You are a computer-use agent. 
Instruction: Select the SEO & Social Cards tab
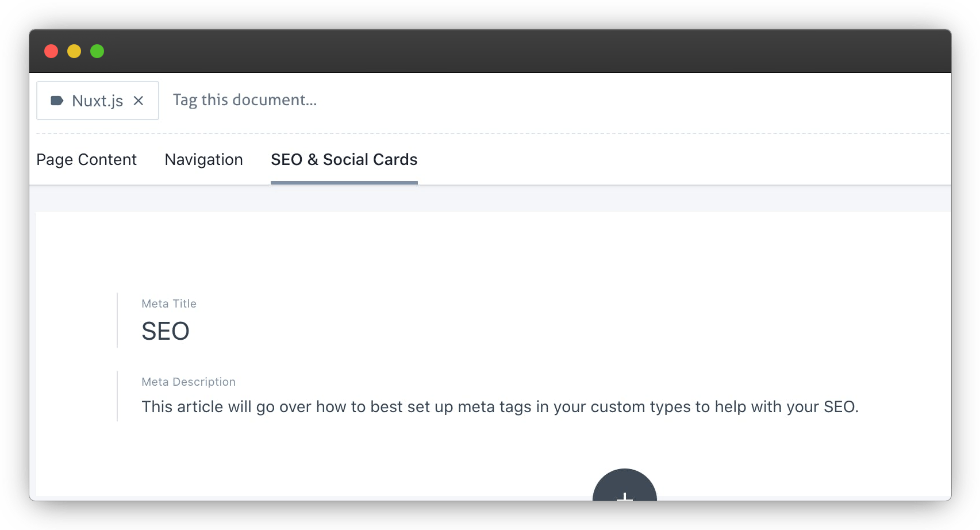tap(344, 159)
